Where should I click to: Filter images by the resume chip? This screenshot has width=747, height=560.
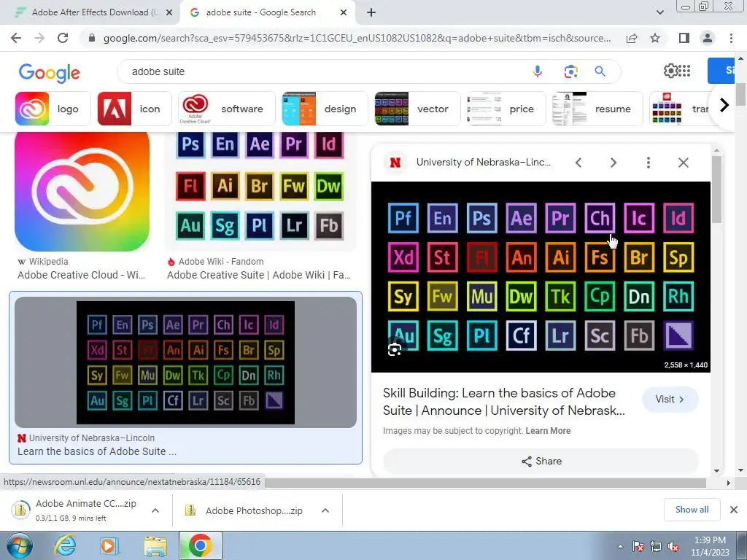click(x=597, y=109)
